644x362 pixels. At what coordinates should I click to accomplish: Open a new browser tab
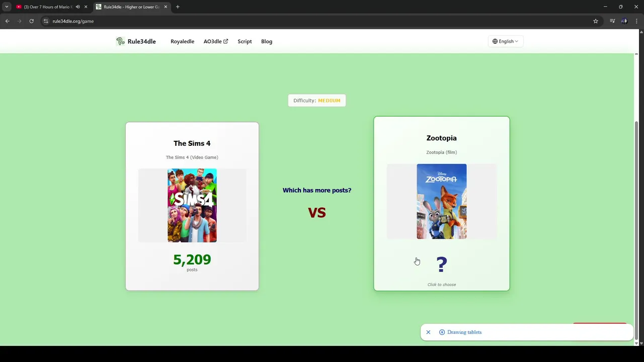178,7
